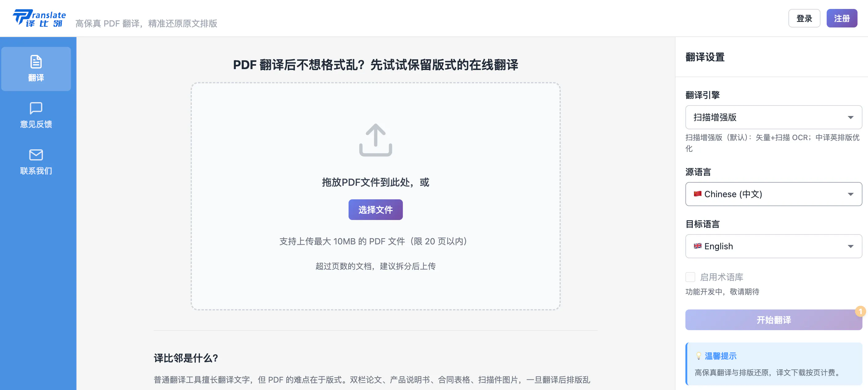Open the 翻译引擎 dropdown showing 扫描增强版
Viewport: 868px width, 390px height.
point(774,117)
